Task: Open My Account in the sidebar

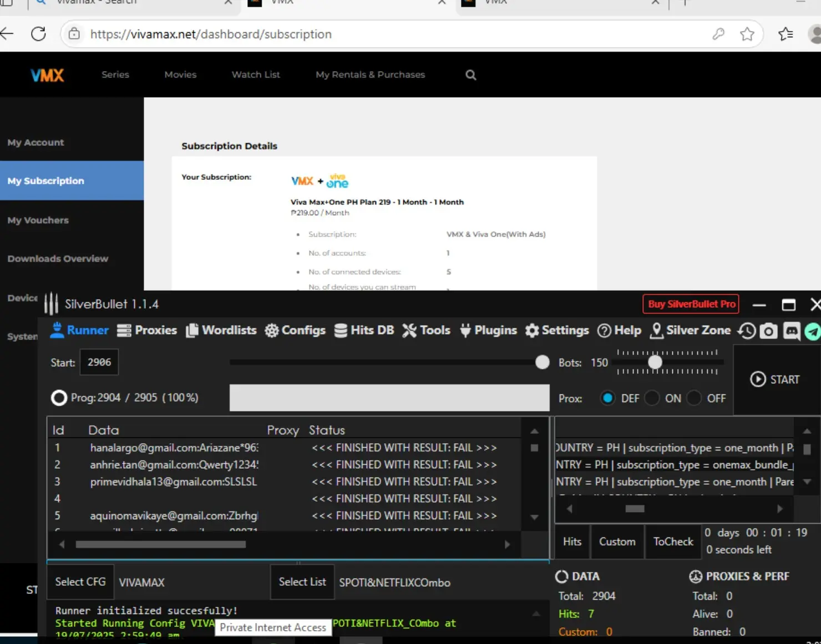Action: [36, 142]
